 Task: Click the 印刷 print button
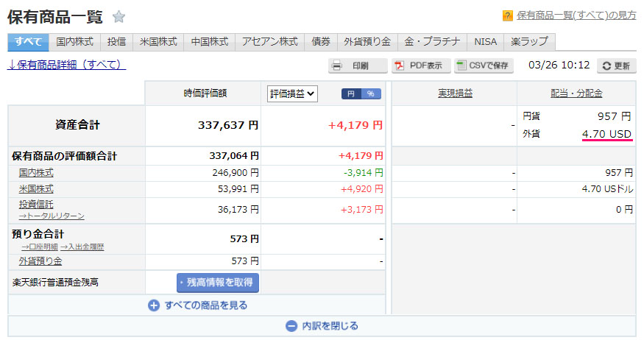click(x=358, y=65)
